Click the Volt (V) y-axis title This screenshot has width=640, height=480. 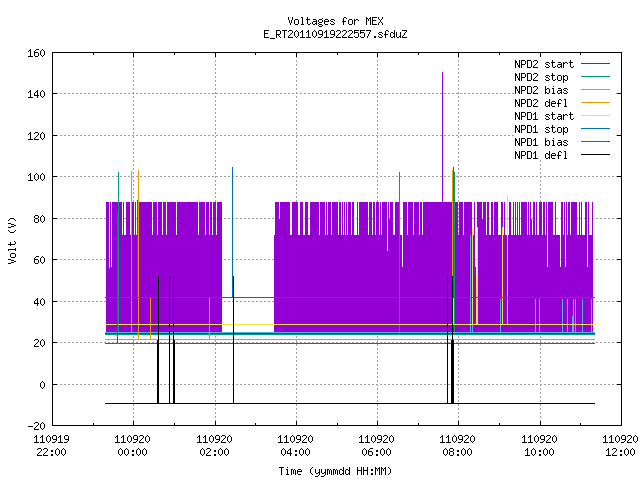12,241
